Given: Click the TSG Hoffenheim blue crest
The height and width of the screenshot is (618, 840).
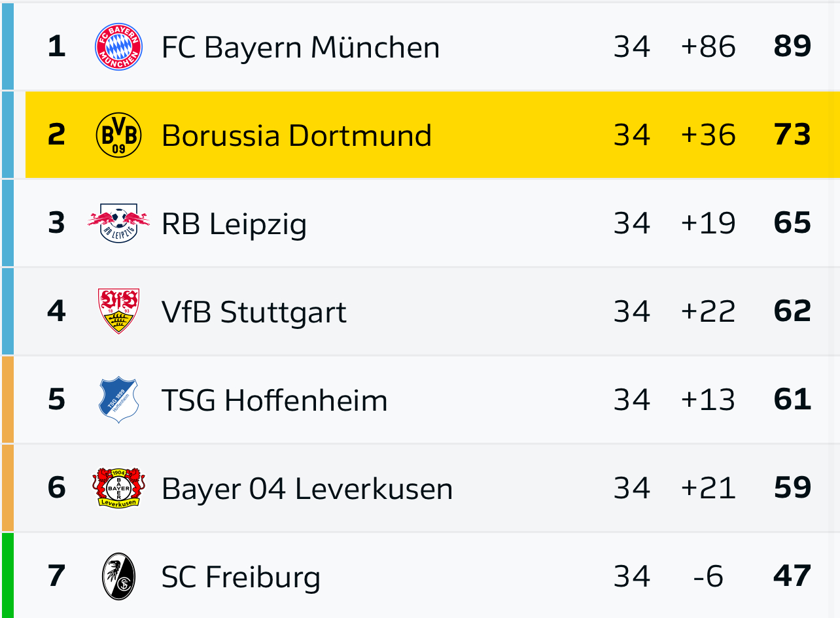Looking at the screenshot, I should click(118, 400).
